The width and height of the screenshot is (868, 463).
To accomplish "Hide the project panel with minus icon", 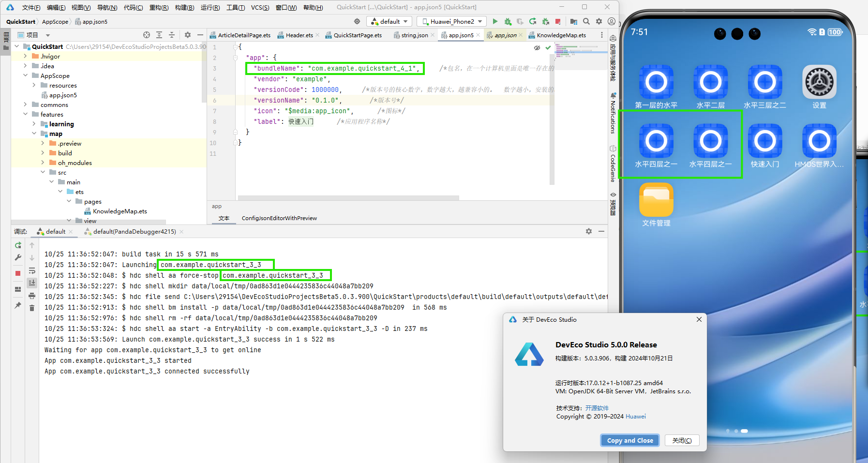I will pos(200,35).
